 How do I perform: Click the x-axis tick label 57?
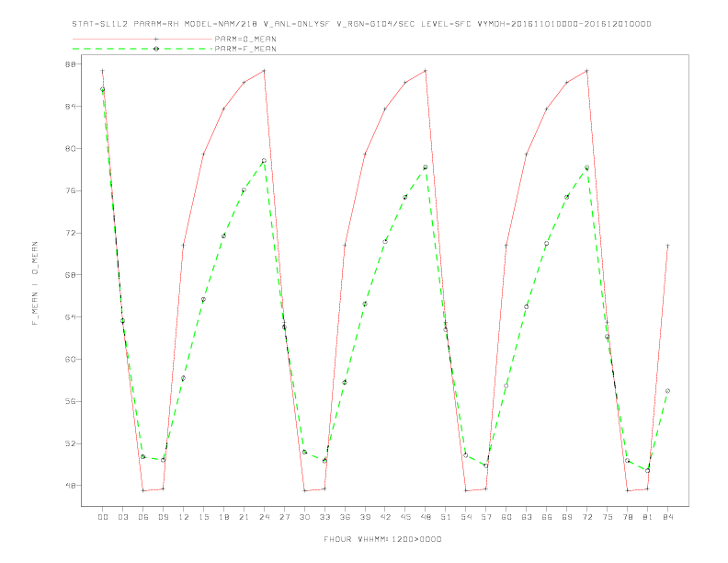tap(486, 517)
